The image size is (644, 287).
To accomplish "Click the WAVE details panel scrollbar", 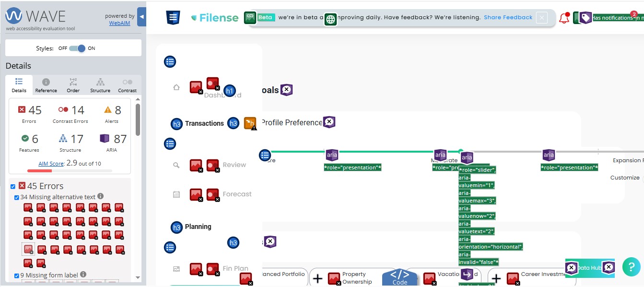I will pos(138,120).
